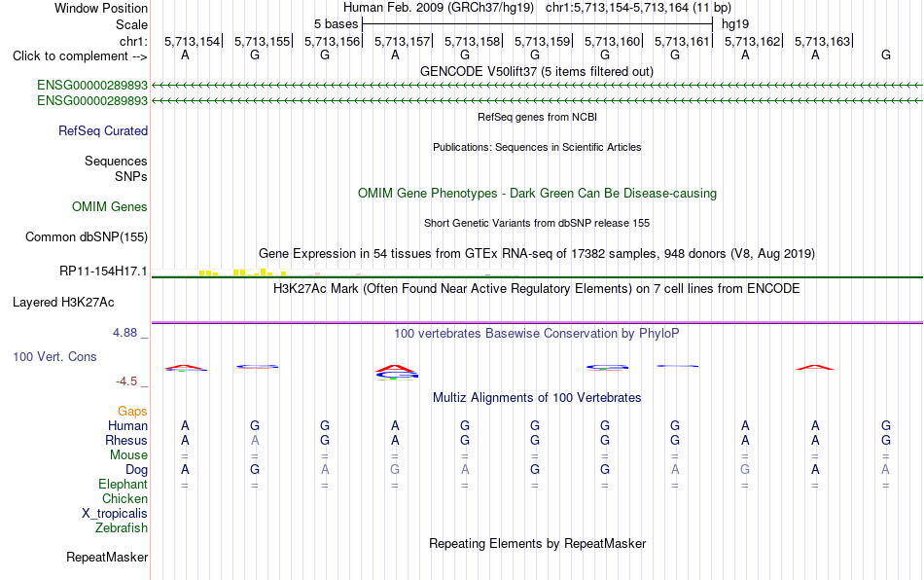Screen dimensions: 924x580
Task: Select the Elephant alignment row label
Action: click(124, 484)
